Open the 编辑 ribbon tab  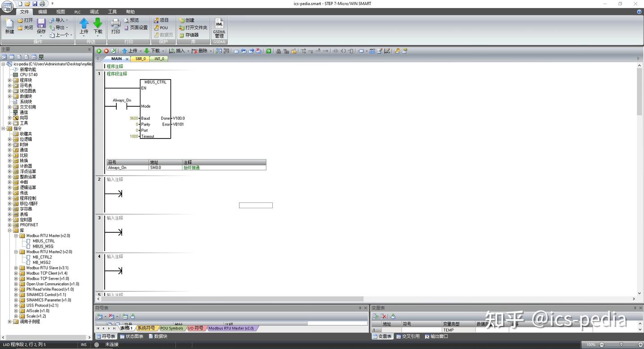pyautogui.click(x=42, y=12)
